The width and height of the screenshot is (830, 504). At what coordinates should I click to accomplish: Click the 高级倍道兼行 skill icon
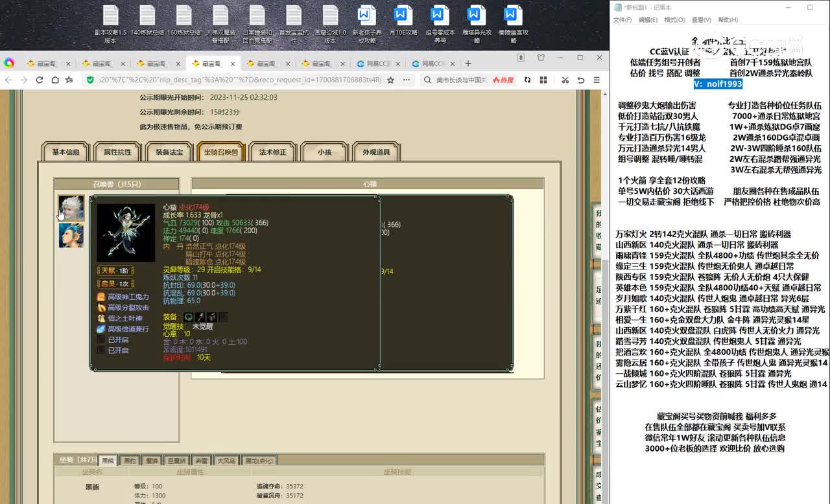pyautogui.click(x=101, y=329)
